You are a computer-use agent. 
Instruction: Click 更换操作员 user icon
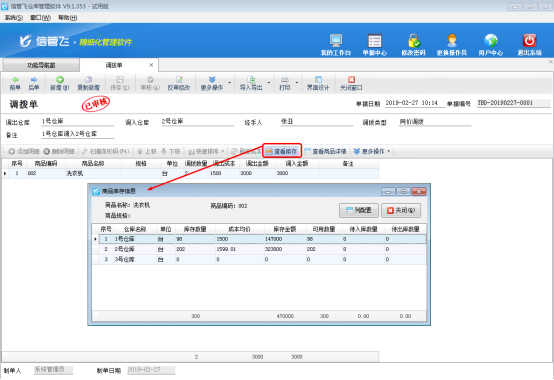[x=452, y=40]
